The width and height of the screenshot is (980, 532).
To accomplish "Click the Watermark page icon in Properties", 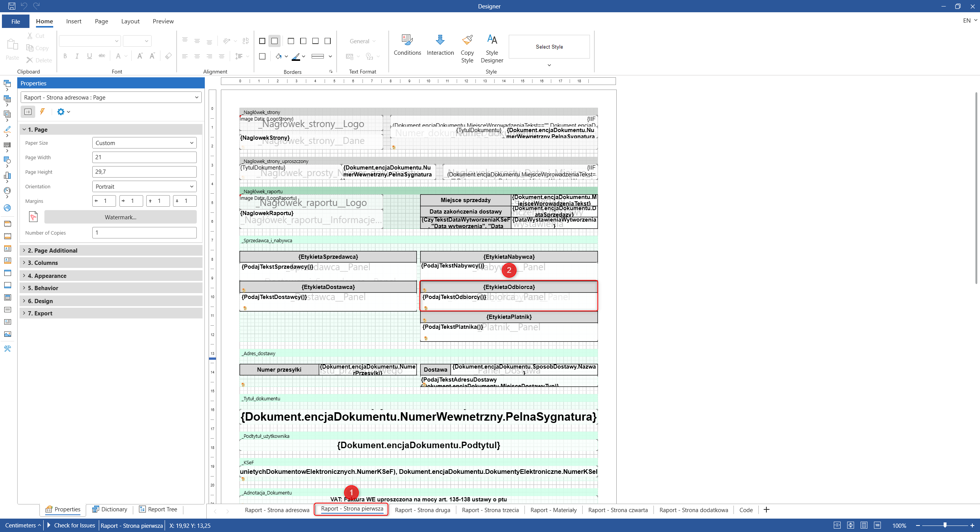I will [33, 217].
